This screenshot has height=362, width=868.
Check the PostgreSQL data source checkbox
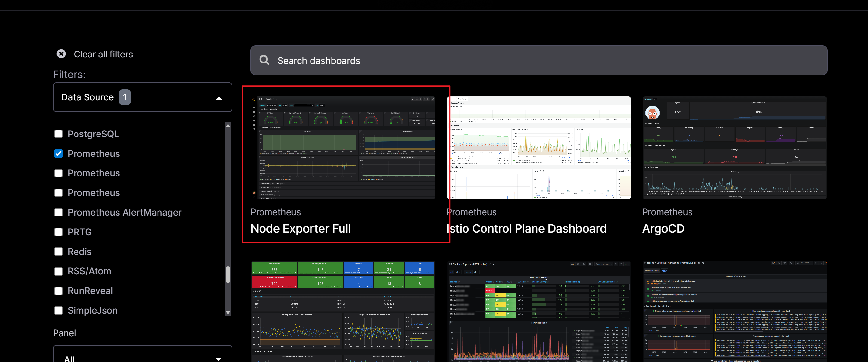(58, 134)
